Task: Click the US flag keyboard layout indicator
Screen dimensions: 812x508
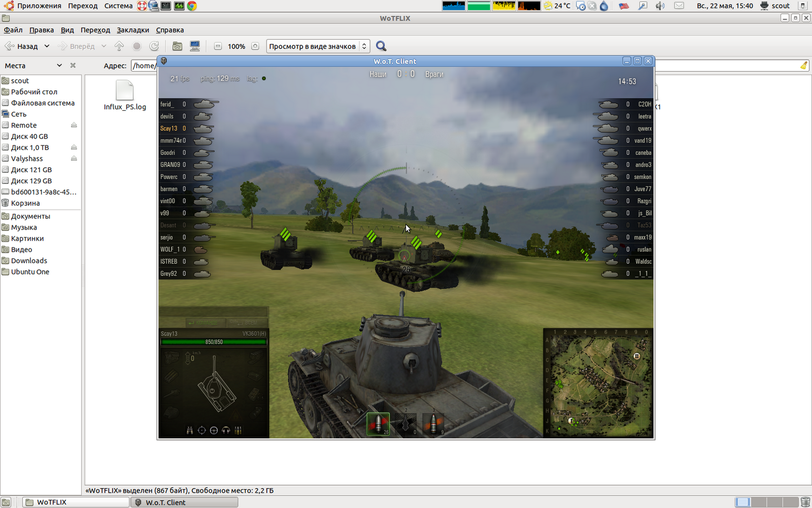Action: (624, 6)
